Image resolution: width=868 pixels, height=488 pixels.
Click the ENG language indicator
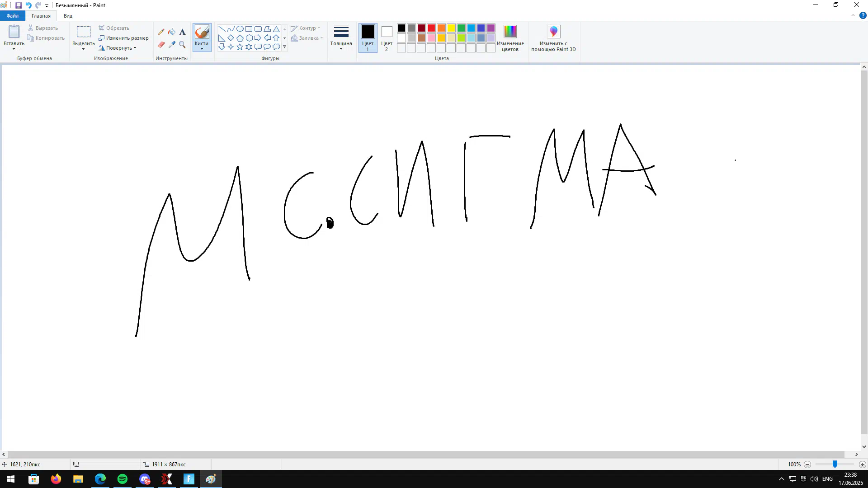point(827,479)
